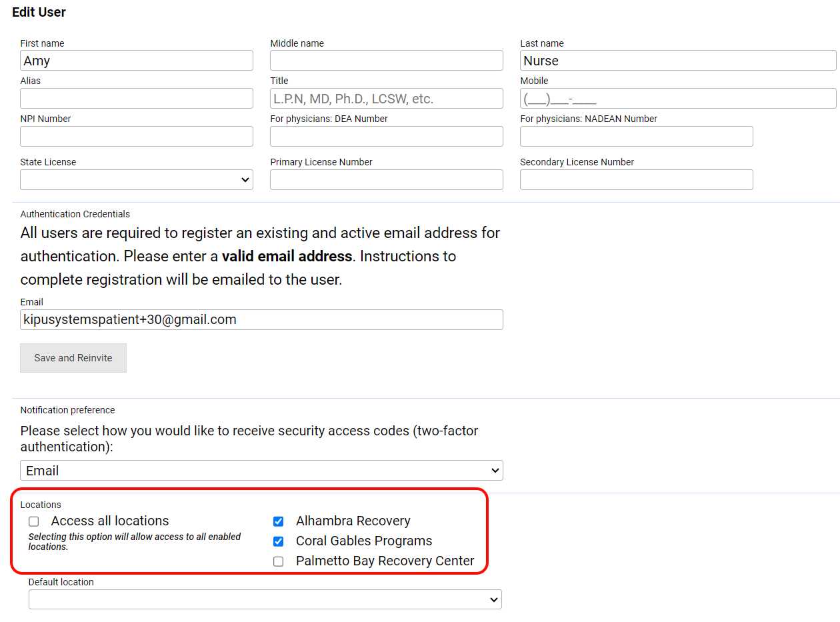
Task: Click the Save and Reinvite button
Action: pyautogui.click(x=73, y=358)
